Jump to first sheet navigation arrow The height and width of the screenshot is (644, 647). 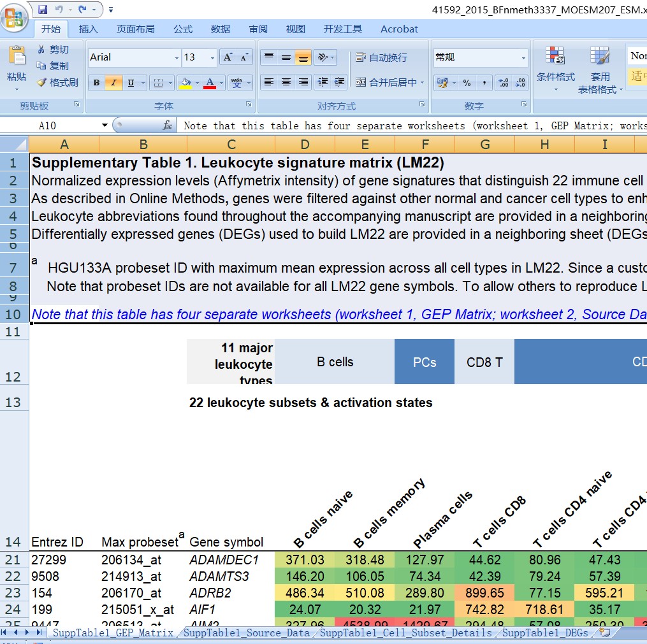tap(4, 633)
